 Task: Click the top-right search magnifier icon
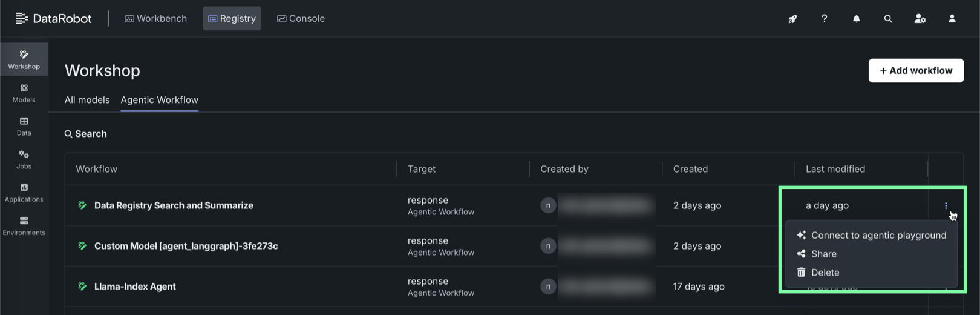[888, 19]
